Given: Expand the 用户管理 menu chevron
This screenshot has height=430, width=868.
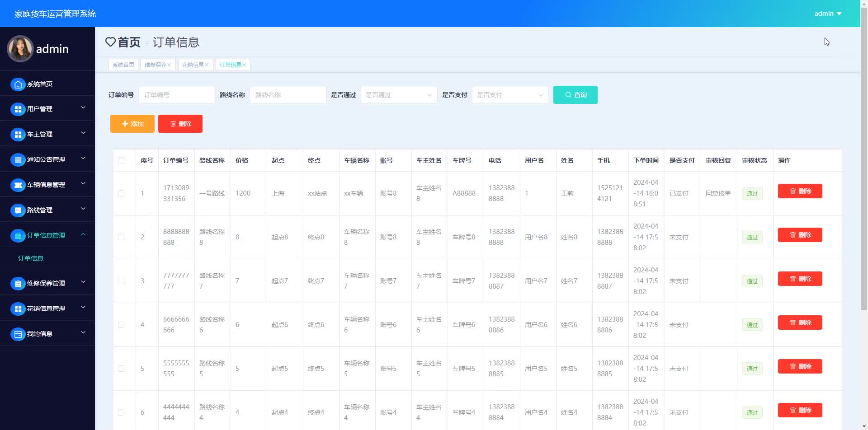Looking at the screenshot, I should point(83,107).
